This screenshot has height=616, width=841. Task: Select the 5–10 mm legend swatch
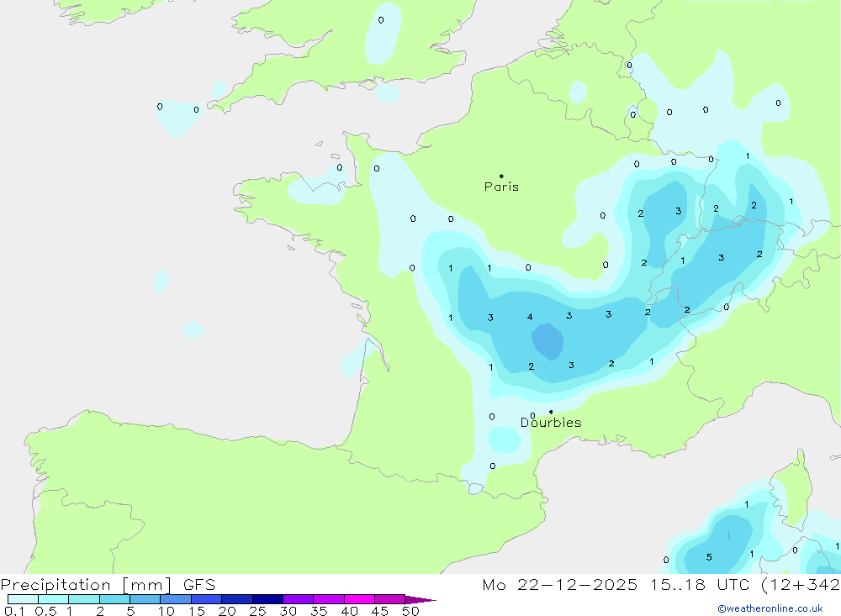click(145, 599)
